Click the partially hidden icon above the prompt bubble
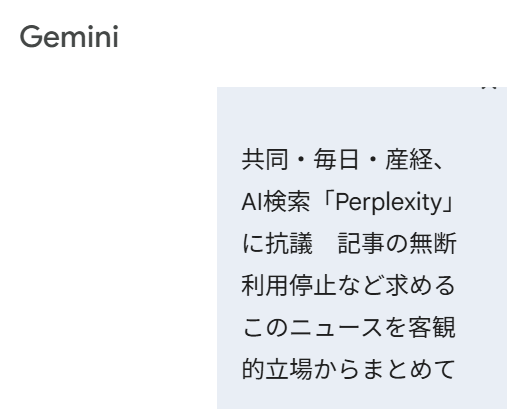Image resolution: width=507 pixels, height=409 pixels. click(x=489, y=87)
